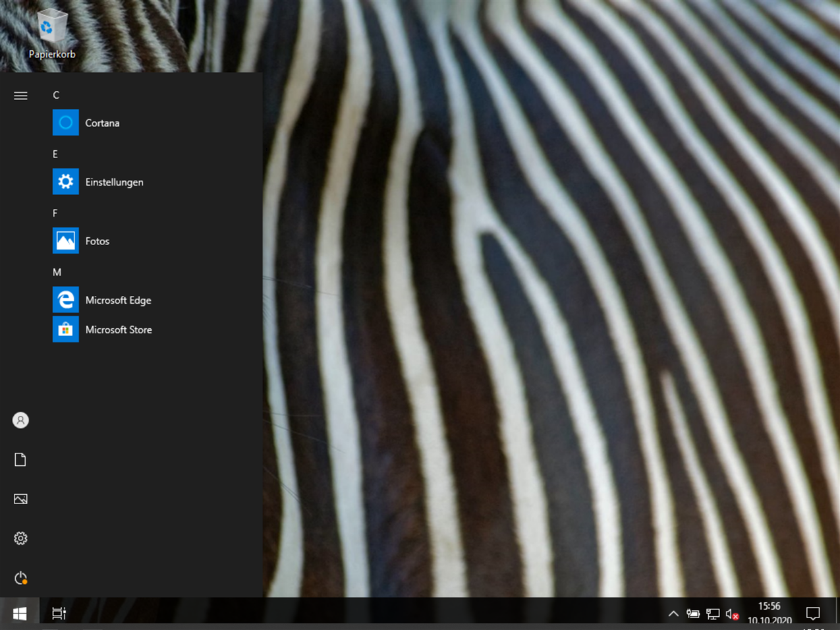Open the network status tray icon

click(x=713, y=614)
